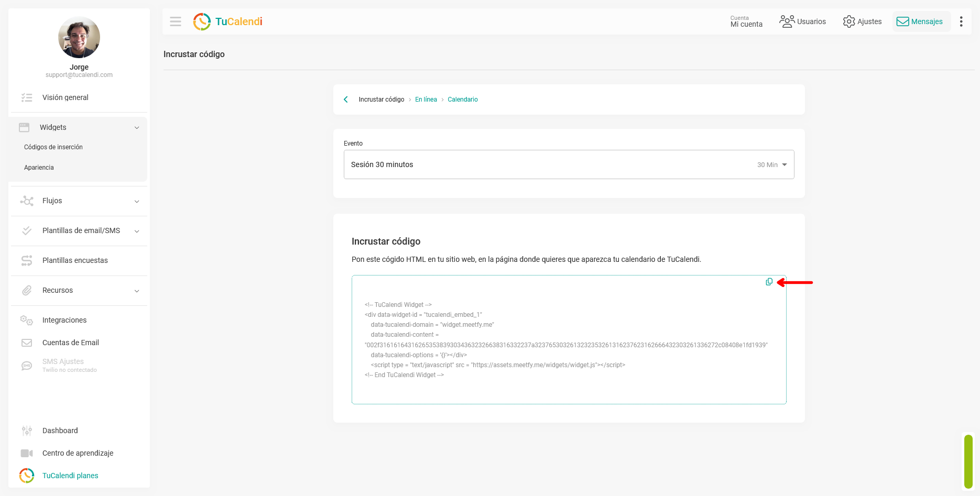Click the Plantillas encuestas icon
The image size is (980, 496).
point(27,260)
